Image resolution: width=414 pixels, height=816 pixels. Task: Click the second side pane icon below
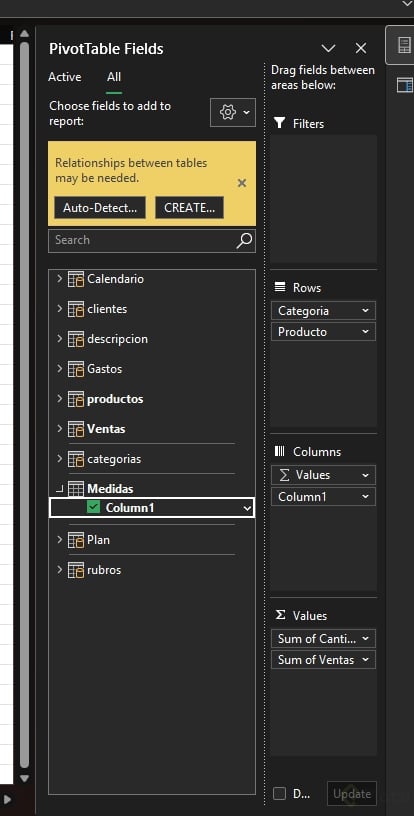click(405, 85)
